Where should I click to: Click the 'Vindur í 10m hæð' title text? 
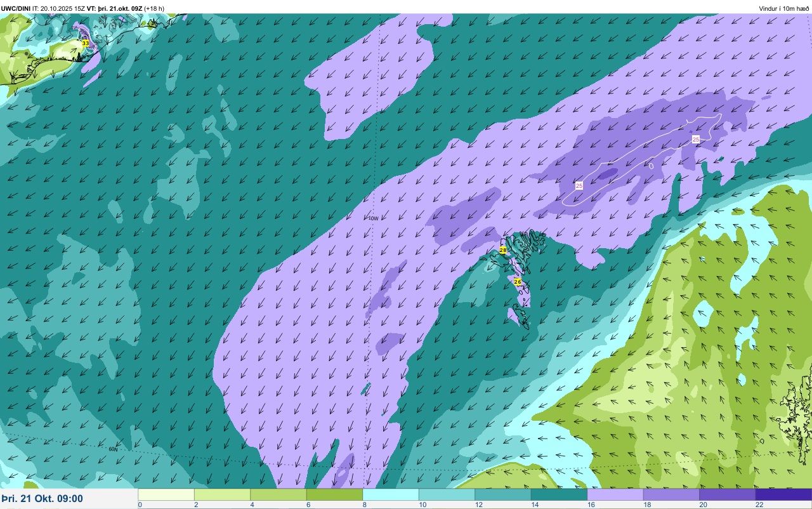click(x=784, y=8)
